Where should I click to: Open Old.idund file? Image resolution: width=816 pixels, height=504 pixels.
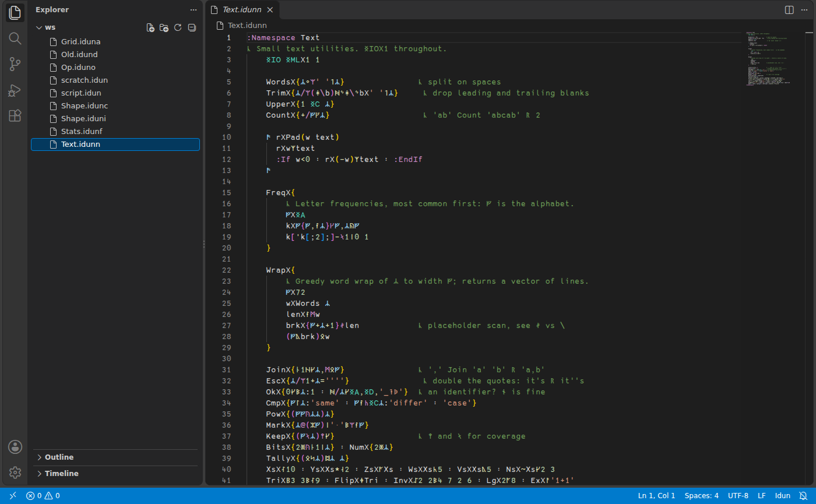pyautogui.click(x=115, y=55)
